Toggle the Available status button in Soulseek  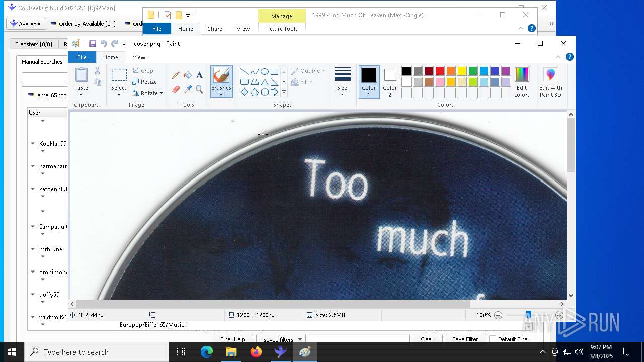coord(26,24)
